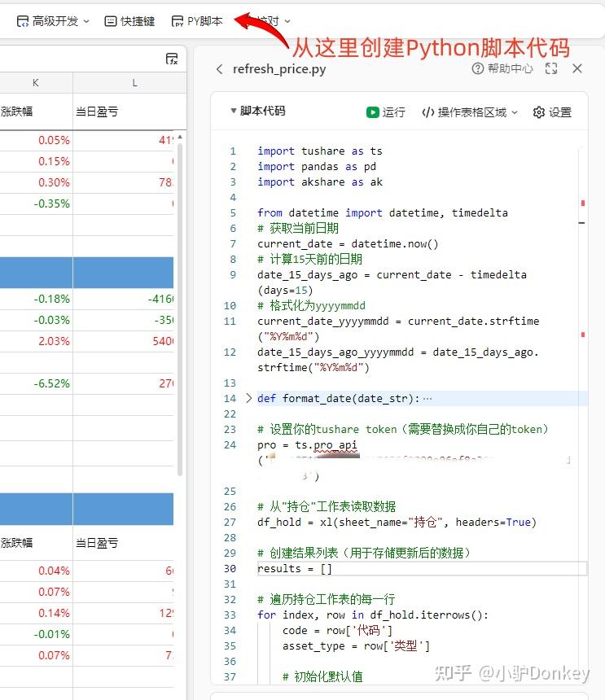Go back with arrow beside refresh_price.py
The height and width of the screenshot is (700, 605).
(219, 69)
